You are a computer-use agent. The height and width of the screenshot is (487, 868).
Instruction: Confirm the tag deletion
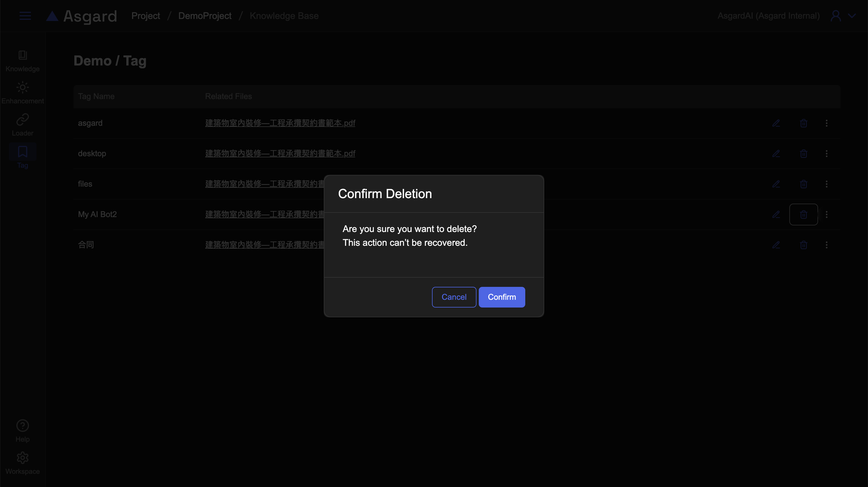pyautogui.click(x=501, y=297)
